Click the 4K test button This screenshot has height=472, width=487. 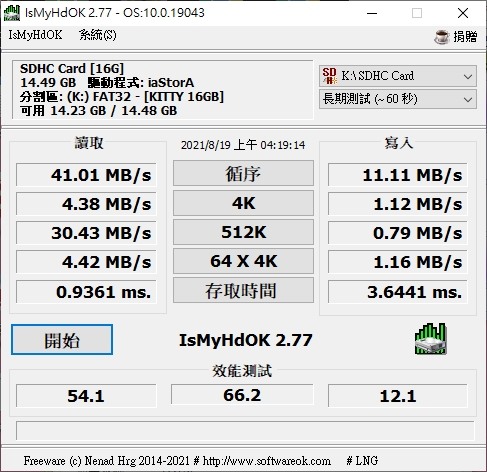click(243, 203)
